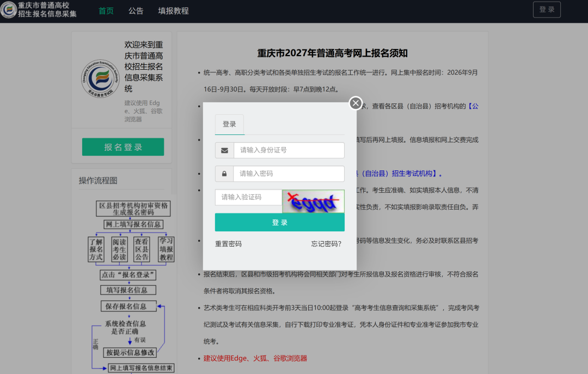Click the flowchart box 保存报名信息

[x=128, y=306]
